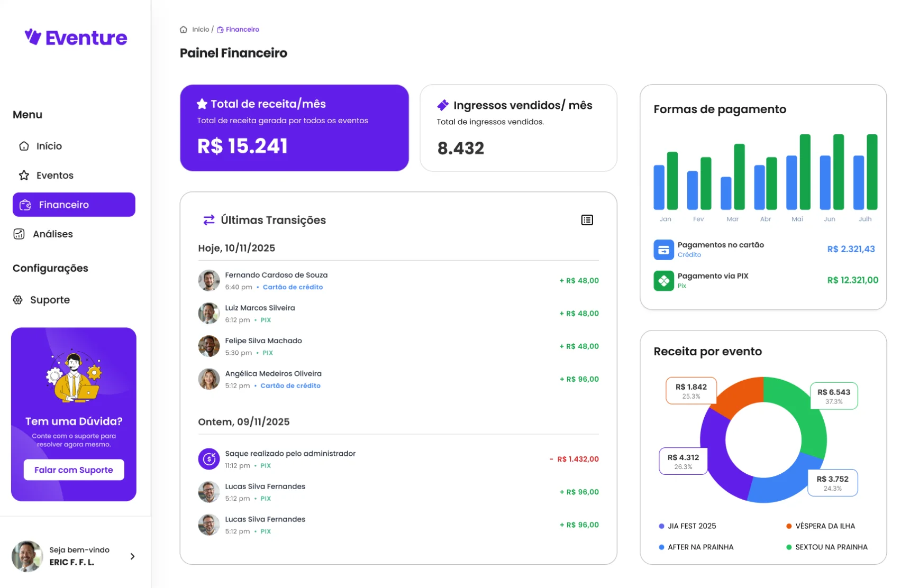
Task: Click the Luiz Marcos Silveira transaction name
Action: 260,308
